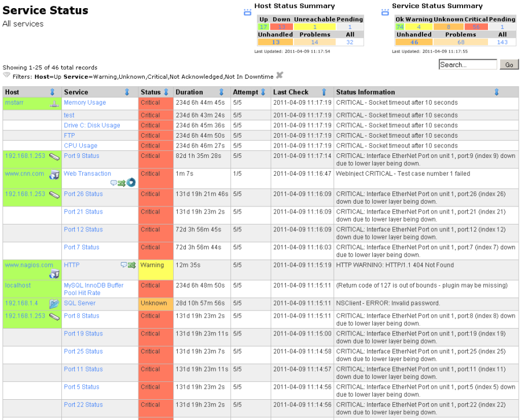Click inside the Search input field
Screen dimensions: 521x420
pyautogui.click(x=468, y=65)
